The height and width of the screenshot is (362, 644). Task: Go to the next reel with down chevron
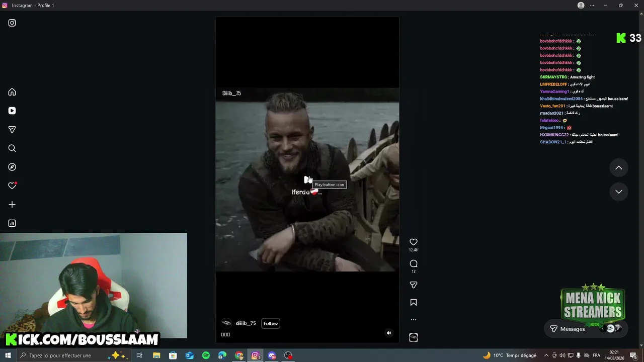click(x=619, y=192)
